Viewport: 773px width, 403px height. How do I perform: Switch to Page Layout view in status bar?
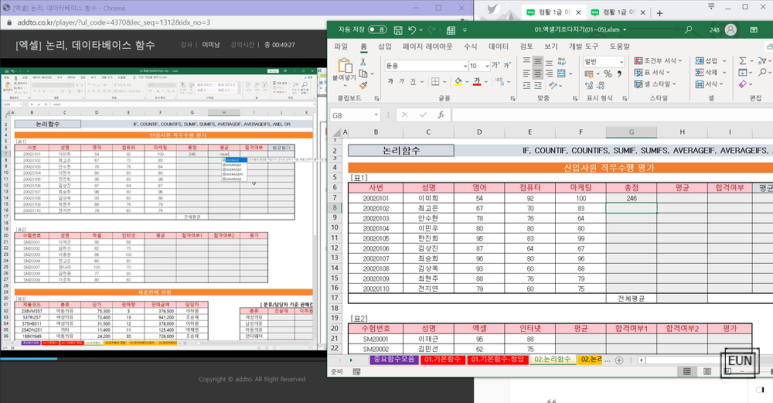coord(707,371)
